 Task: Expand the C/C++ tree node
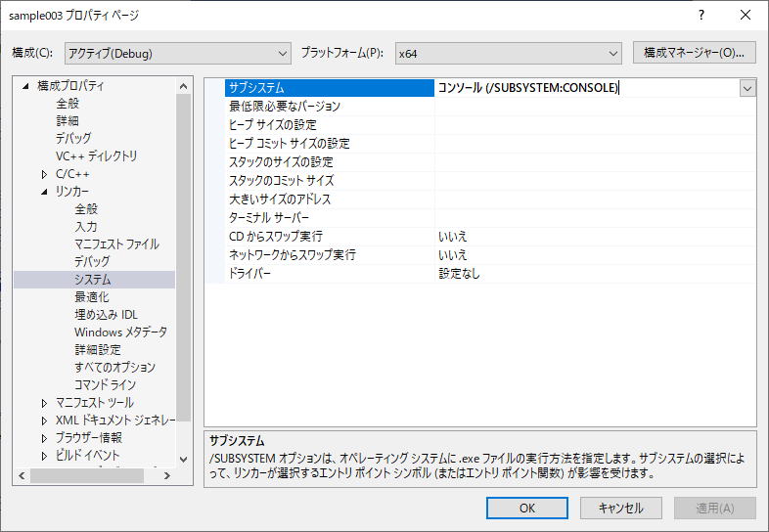click(x=44, y=174)
